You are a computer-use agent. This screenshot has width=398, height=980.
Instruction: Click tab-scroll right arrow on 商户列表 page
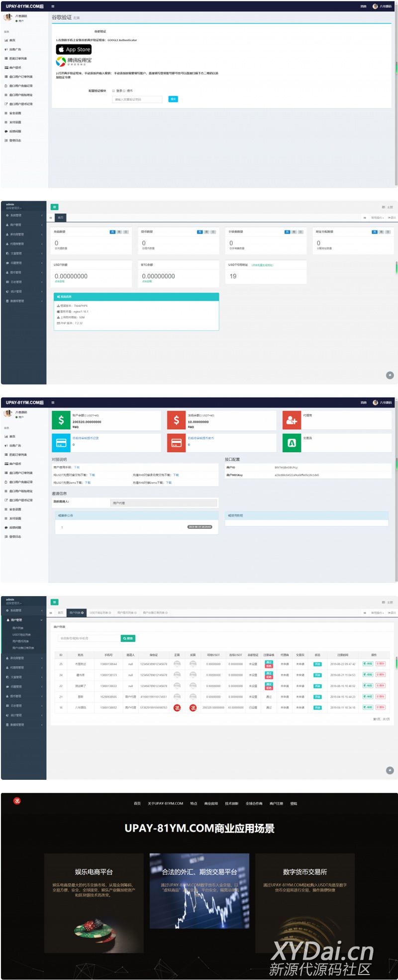point(365,612)
